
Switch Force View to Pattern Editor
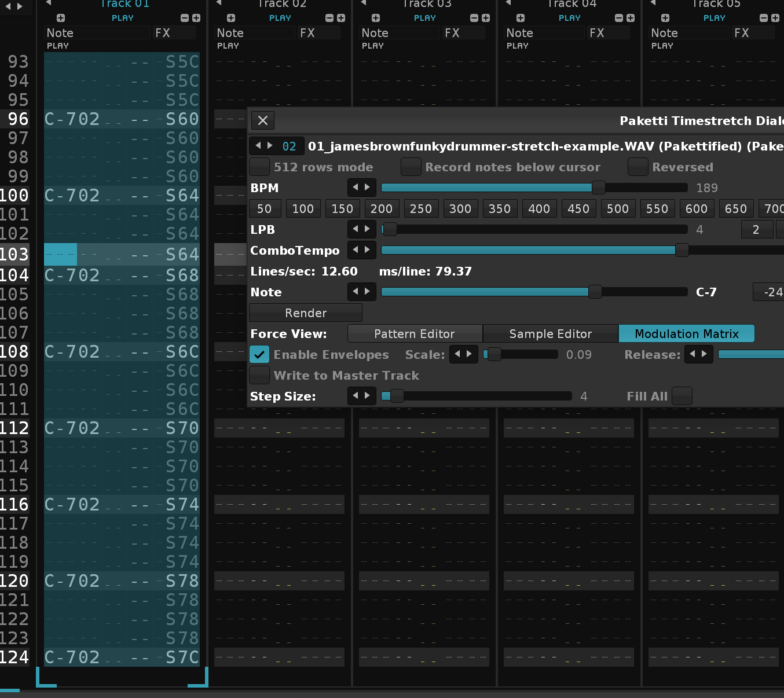point(415,334)
